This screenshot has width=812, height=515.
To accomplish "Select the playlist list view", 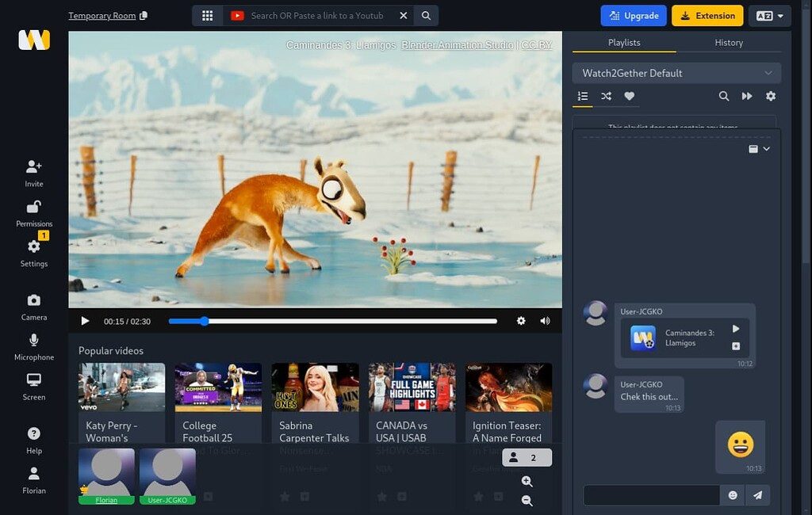I will click(x=583, y=96).
